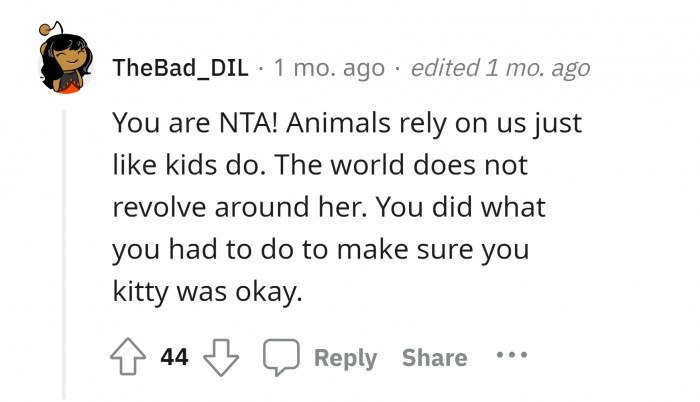Click the vote score of 44
Image resolution: width=700 pixels, height=402 pixels.
(x=175, y=357)
